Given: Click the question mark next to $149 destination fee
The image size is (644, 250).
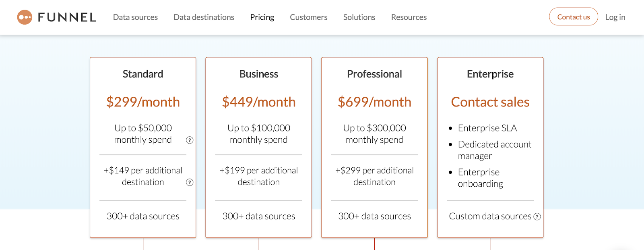Looking at the screenshot, I should click(x=189, y=182).
